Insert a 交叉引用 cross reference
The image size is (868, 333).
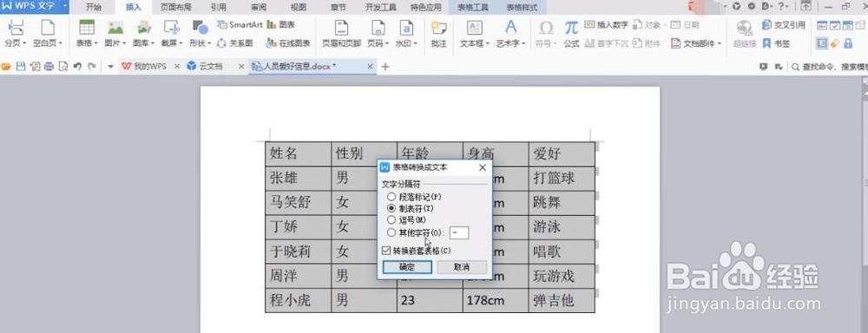[784, 25]
